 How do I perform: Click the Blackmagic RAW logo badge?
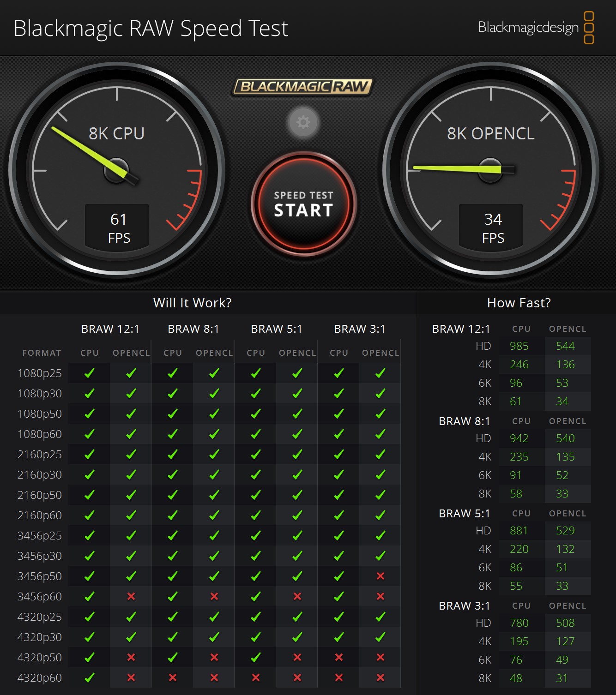[x=302, y=87]
